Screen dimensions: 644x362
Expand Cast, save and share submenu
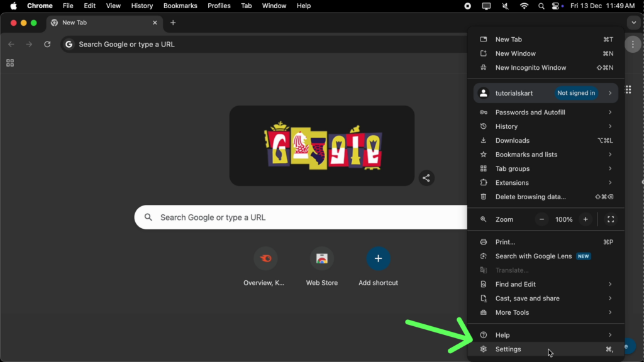pyautogui.click(x=546, y=299)
